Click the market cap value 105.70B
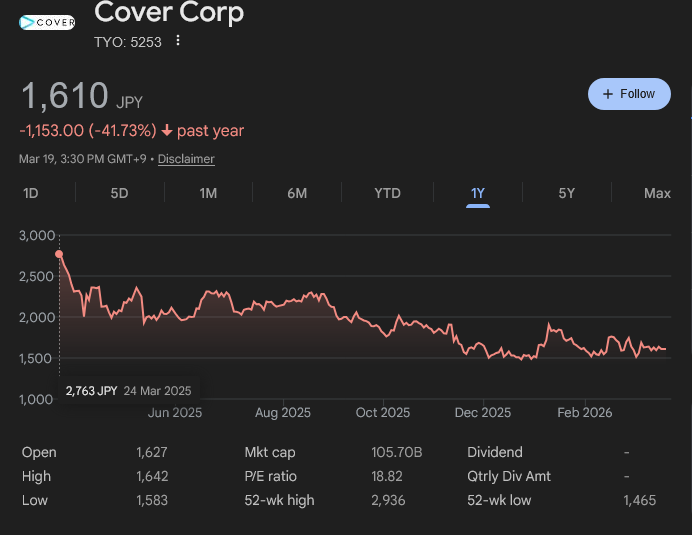Viewport: 692px width, 535px height. pyautogui.click(x=397, y=452)
